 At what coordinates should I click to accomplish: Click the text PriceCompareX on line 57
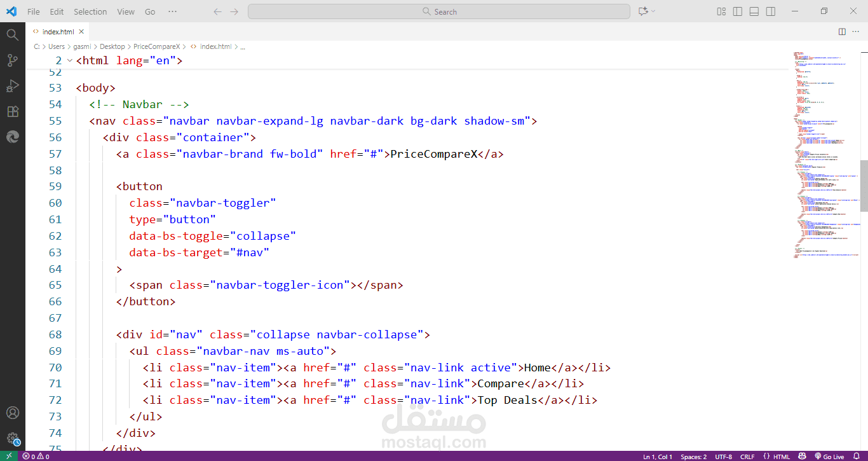[433, 154]
